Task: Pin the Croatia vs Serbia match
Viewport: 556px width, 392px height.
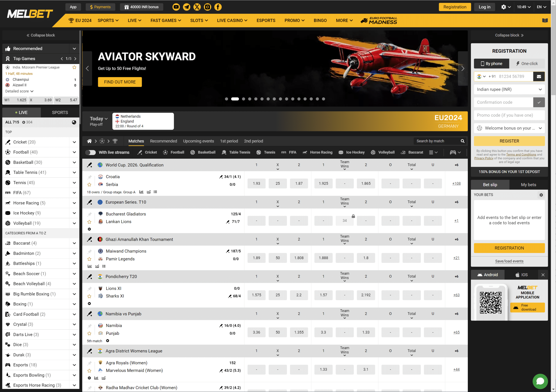Action: 89,177
